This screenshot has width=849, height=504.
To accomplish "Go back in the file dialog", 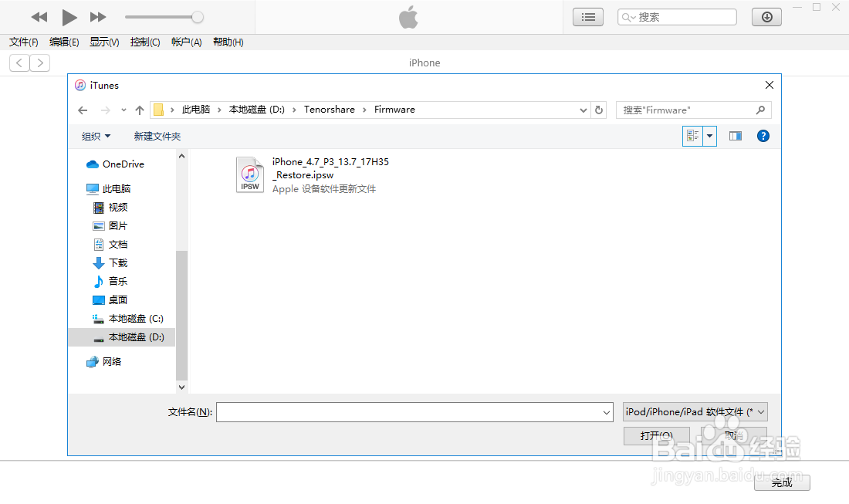I will click(x=83, y=110).
